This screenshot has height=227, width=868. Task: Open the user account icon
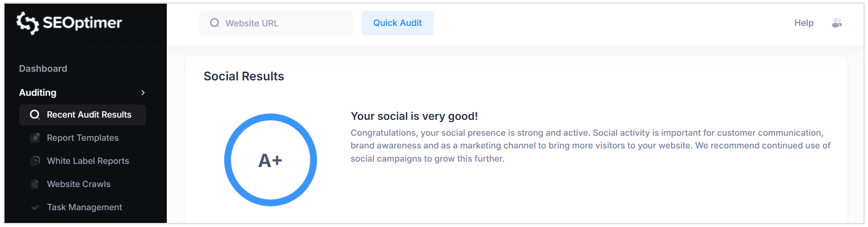coord(837,23)
